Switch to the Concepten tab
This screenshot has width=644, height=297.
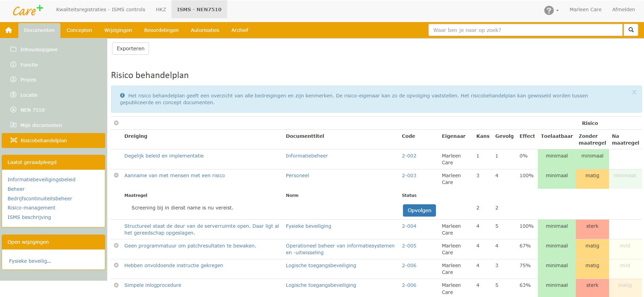[x=79, y=30]
